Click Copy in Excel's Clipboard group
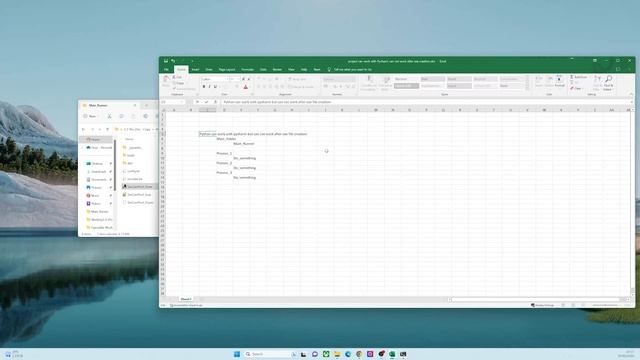Image resolution: width=640 pixels, height=360 pixels. click(x=179, y=83)
